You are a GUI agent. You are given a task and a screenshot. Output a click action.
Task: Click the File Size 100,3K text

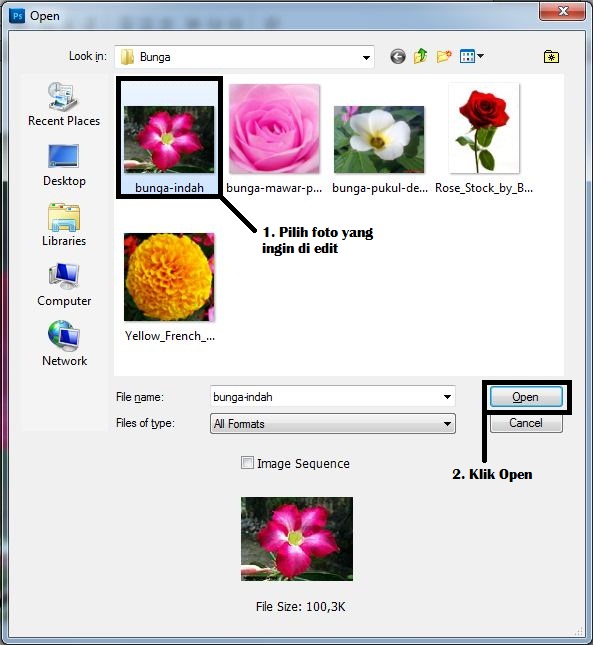(x=301, y=606)
